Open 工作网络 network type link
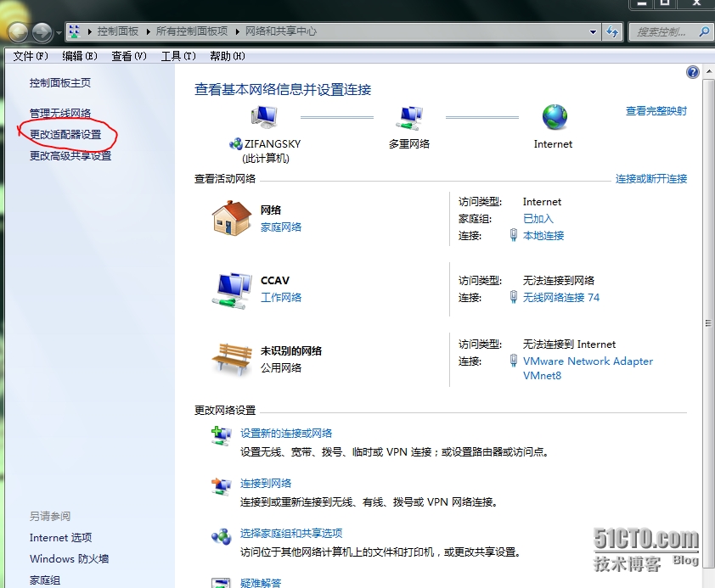The image size is (715, 588). pyautogui.click(x=281, y=298)
